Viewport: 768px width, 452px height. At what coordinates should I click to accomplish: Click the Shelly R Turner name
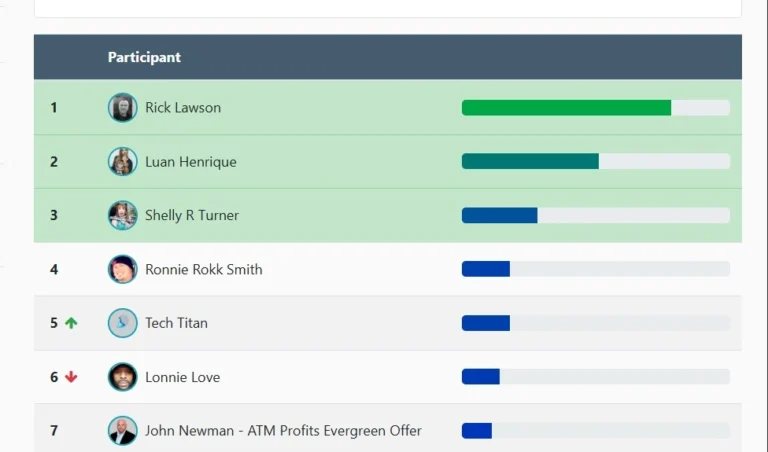coord(192,215)
